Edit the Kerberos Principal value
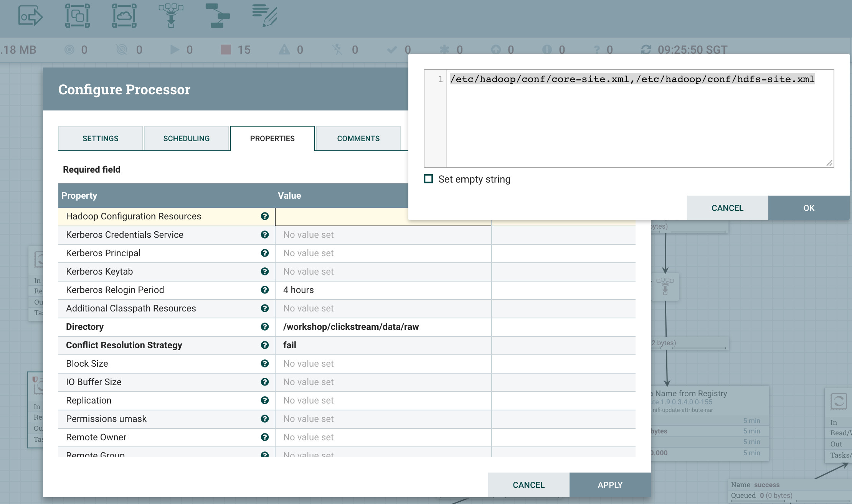Viewport: 852px width, 504px height. pyautogui.click(x=383, y=253)
